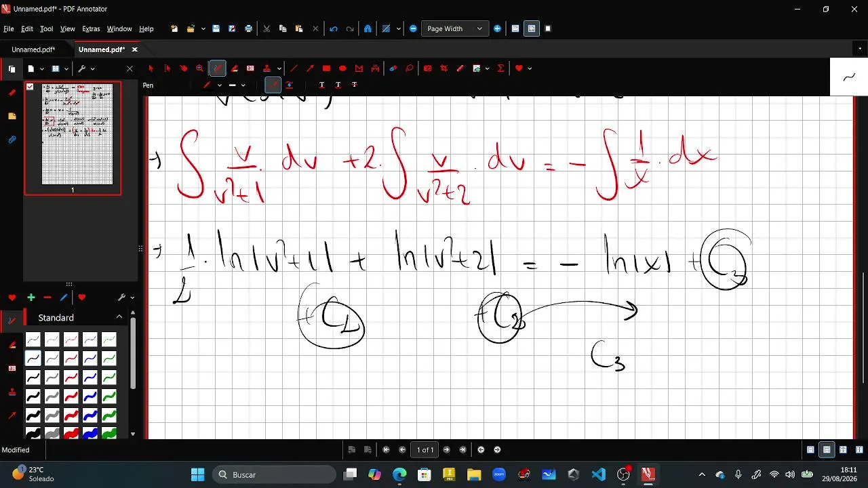Go to first page button
The image size is (868, 488).
coord(387,449)
